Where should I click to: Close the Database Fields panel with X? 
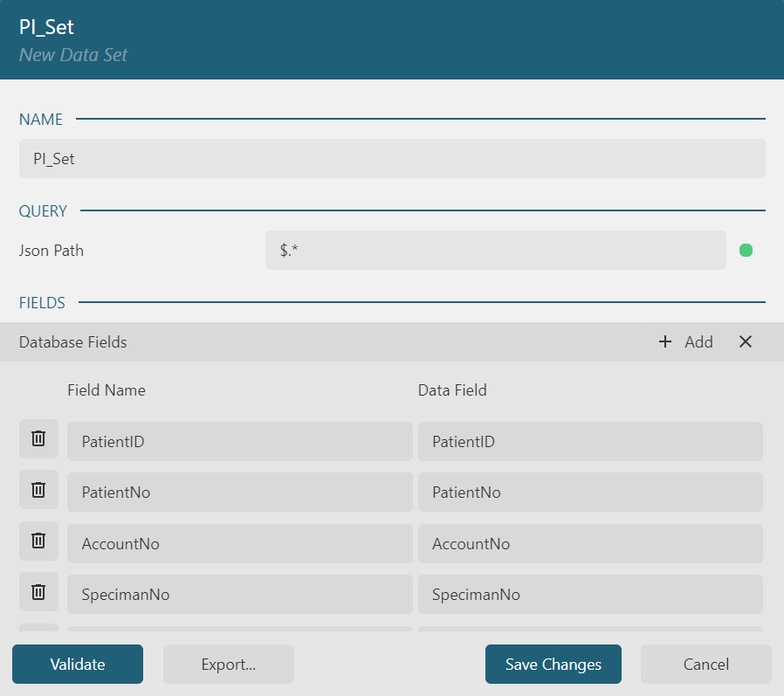746,342
